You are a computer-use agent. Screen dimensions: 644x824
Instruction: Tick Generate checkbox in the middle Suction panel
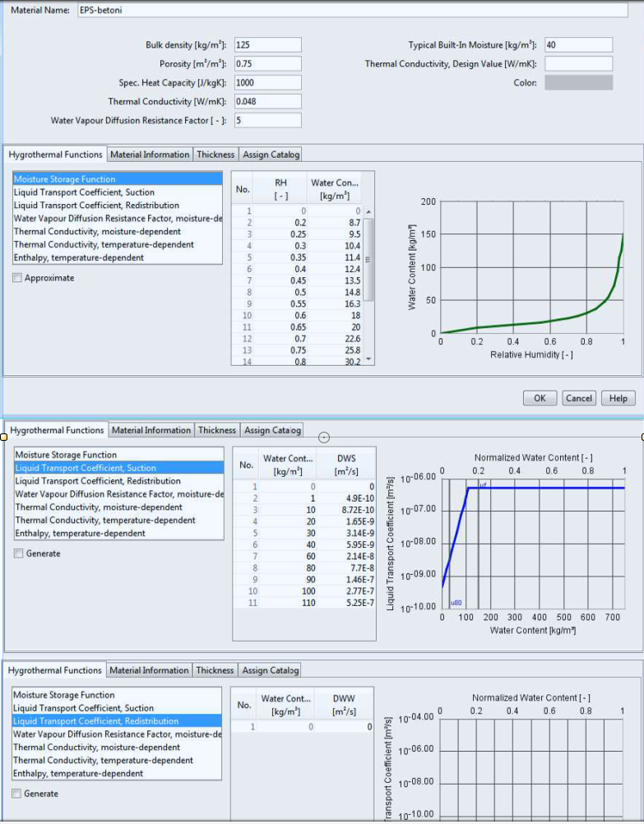click(19, 553)
